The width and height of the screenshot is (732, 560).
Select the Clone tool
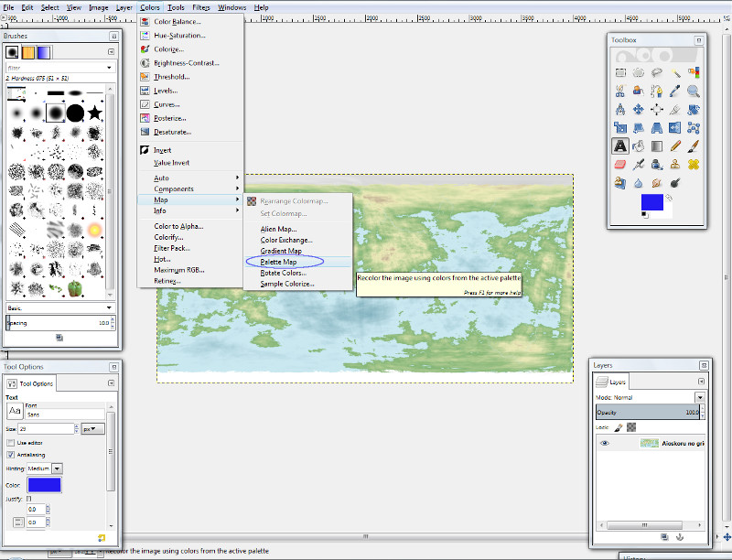[673, 166]
